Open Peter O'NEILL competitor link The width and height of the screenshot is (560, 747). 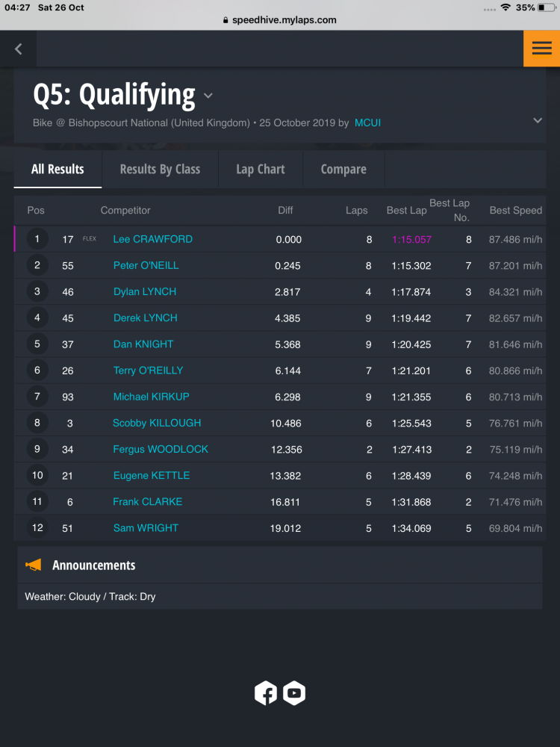[146, 265]
